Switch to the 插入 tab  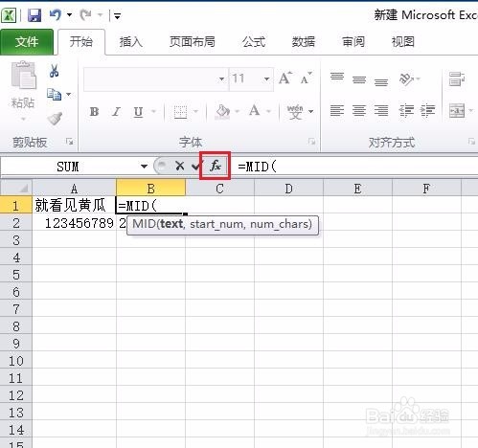(131, 42)
